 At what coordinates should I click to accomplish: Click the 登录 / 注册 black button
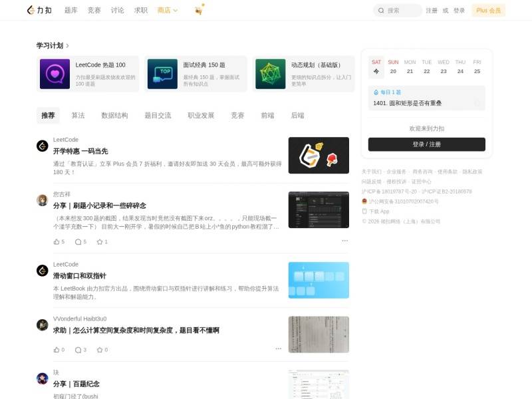click(x=426, y=144)
